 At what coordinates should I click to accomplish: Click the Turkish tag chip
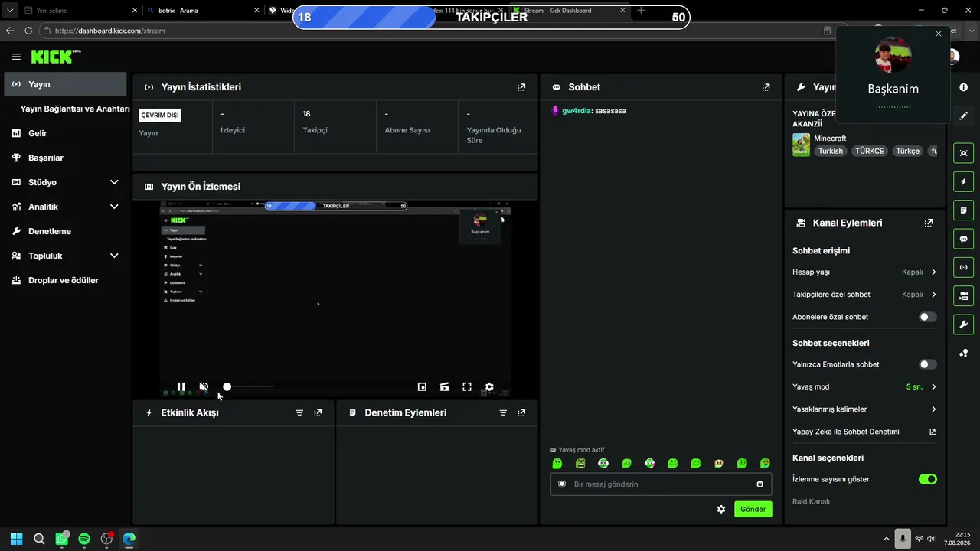pos(831,152)
